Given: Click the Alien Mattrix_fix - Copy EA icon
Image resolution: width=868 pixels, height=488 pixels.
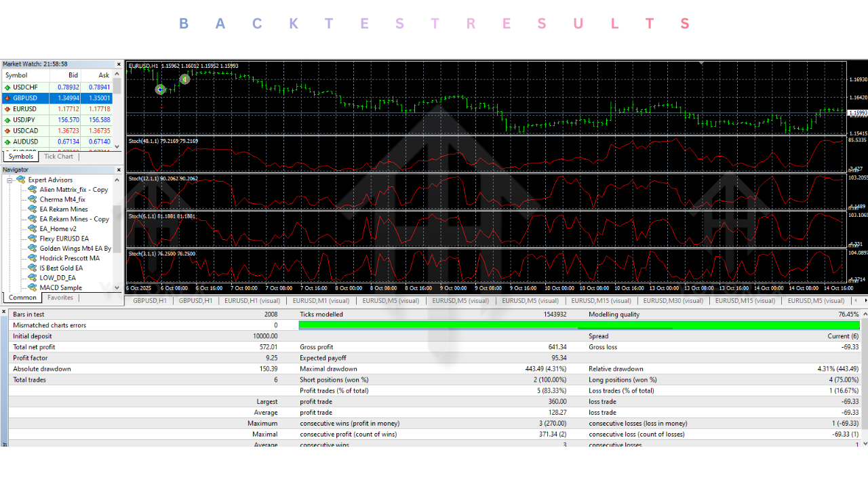Looking at the screenshot, I should 31,189.
